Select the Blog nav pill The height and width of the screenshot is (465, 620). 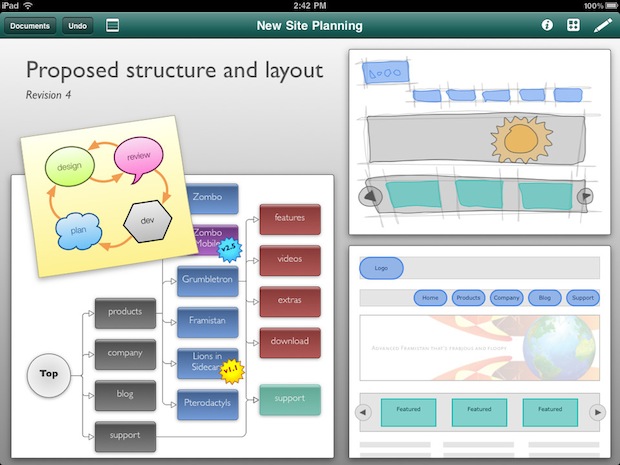pos(544,298)
